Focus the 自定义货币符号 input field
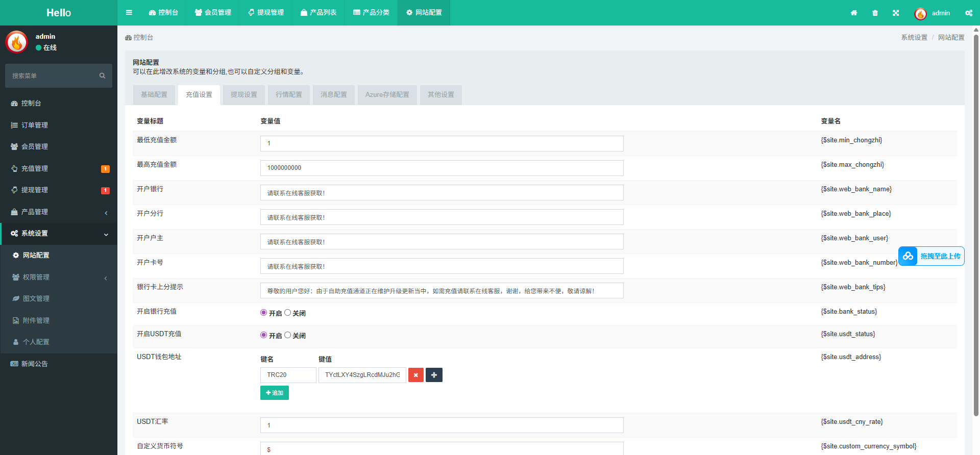This screenshot has height=455, width=980. (442, 448)
